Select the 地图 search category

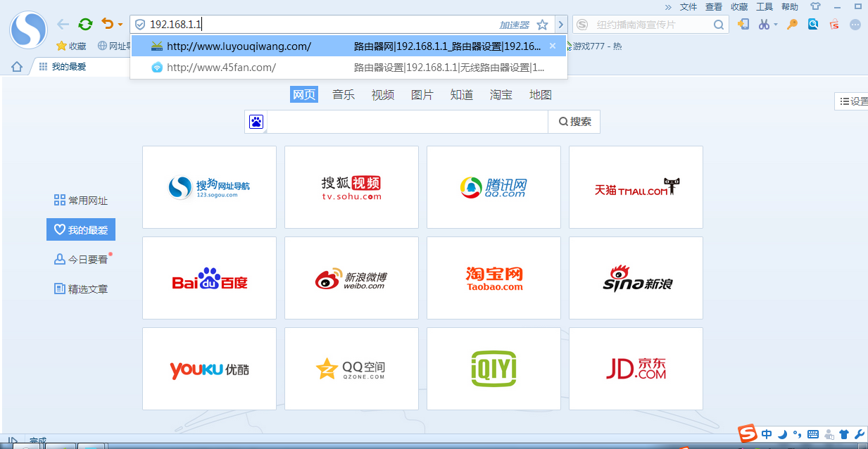(541, 95)
